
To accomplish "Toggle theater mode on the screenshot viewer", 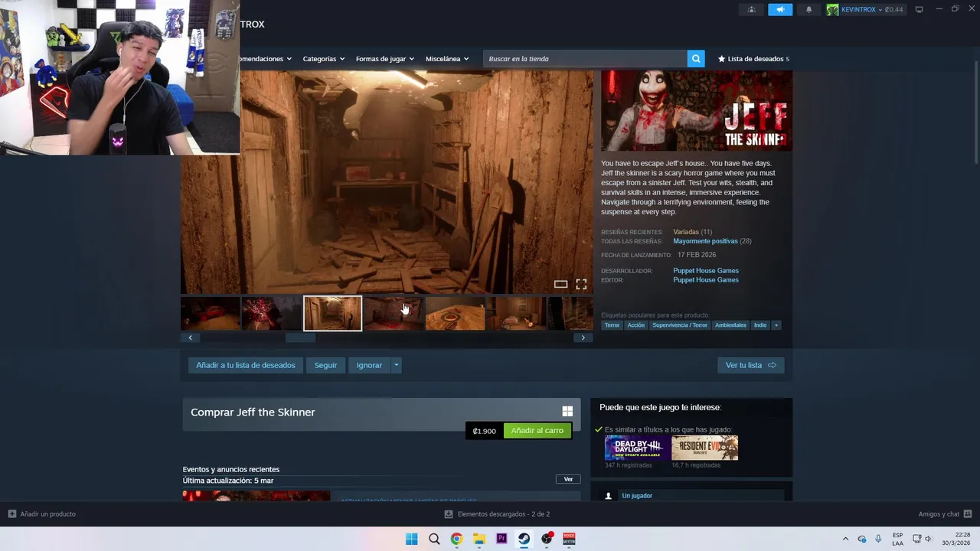I will (x=560, y=285).
